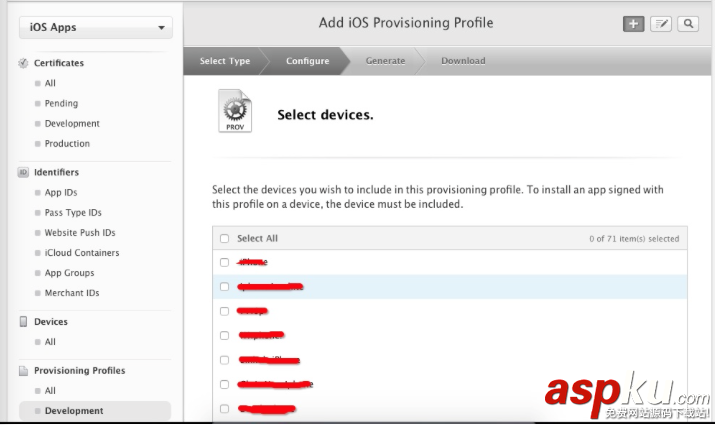Open All under Devices
Image resolution: width=715 pixels, height=425 pixels.
[x=50, y=342]
